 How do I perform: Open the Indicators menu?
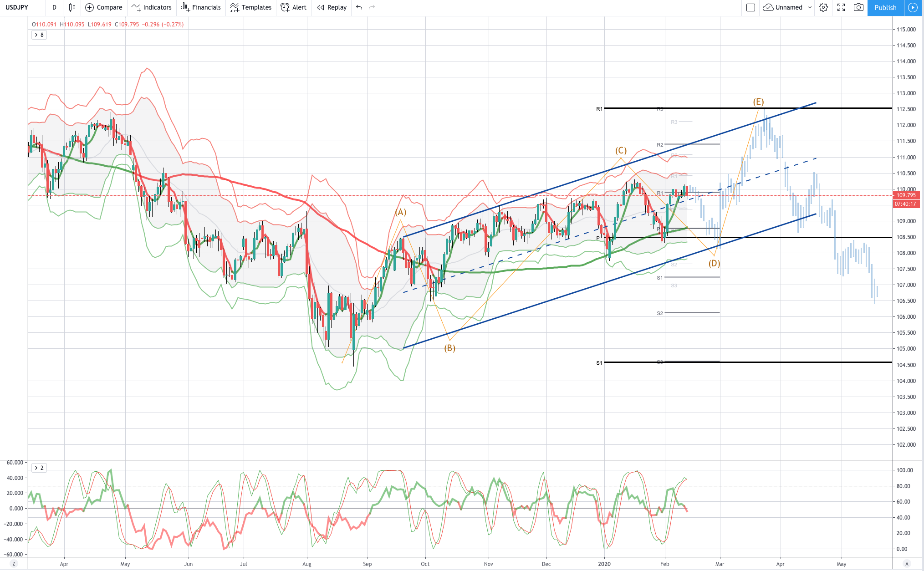click(x=151, y=7)
